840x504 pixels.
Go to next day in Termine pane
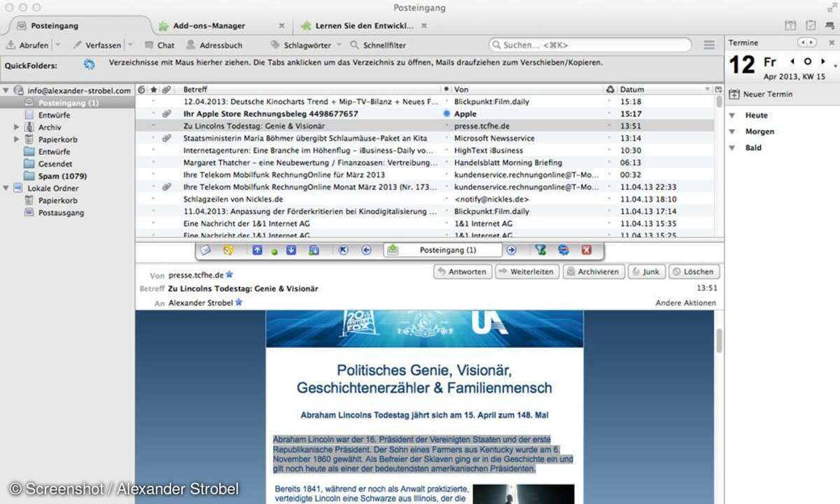coord(822,62)
